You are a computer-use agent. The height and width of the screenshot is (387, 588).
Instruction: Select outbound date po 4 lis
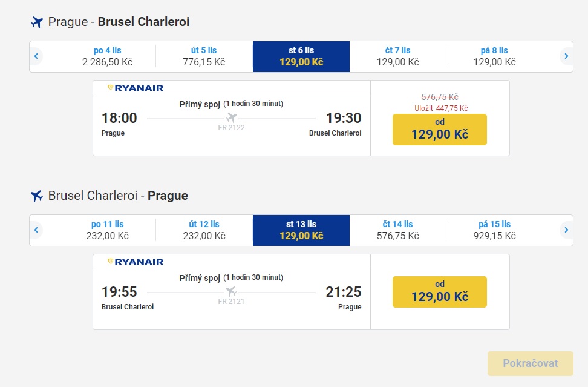107,56
